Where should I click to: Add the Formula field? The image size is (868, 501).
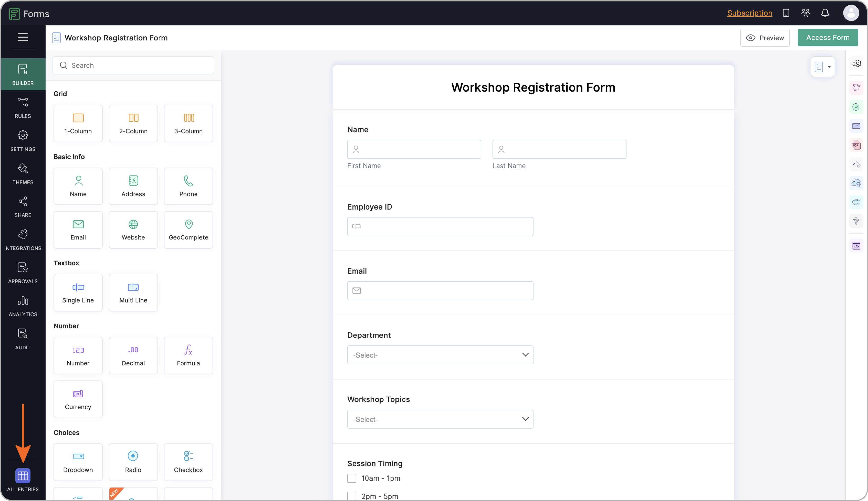coord(189,355)
